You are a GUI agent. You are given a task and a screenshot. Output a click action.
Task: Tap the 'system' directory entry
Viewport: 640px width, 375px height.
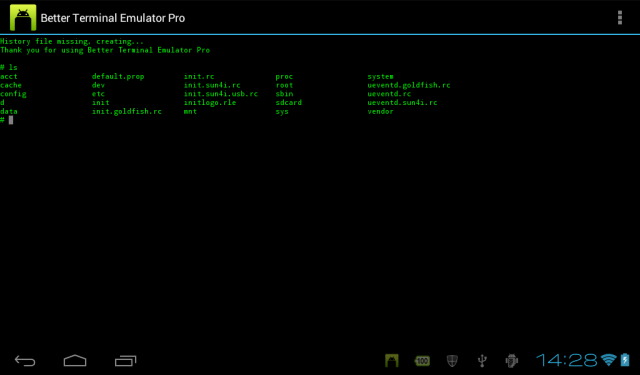pyautogui.click(x=380, y=77)
